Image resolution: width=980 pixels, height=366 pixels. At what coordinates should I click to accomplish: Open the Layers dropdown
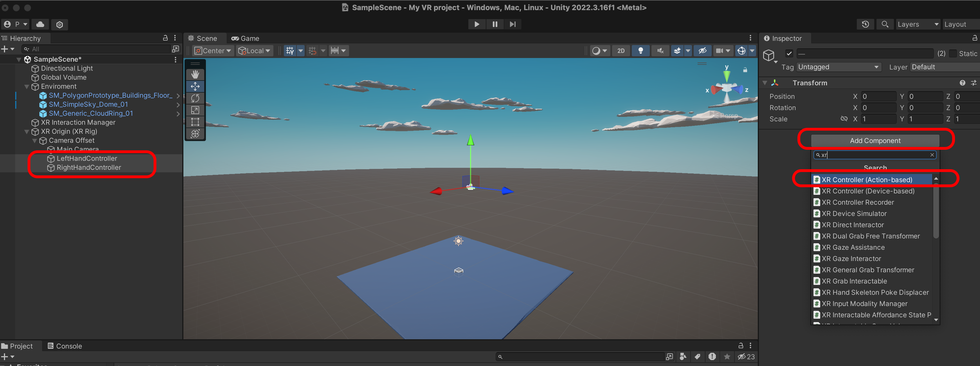pyautogui.click(x=917, y=24)
